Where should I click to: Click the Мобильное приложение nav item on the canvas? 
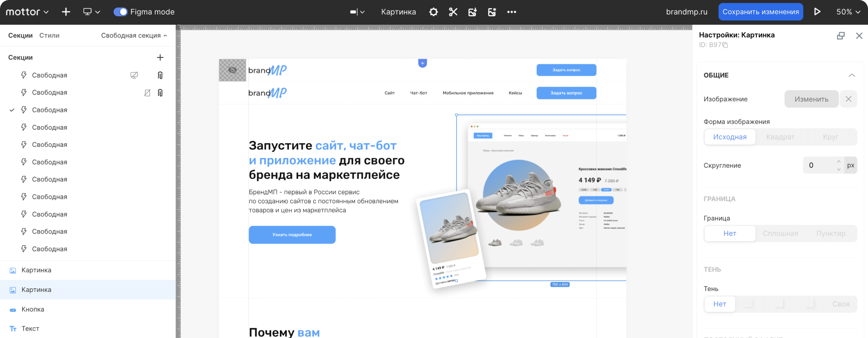coord(468,93)
